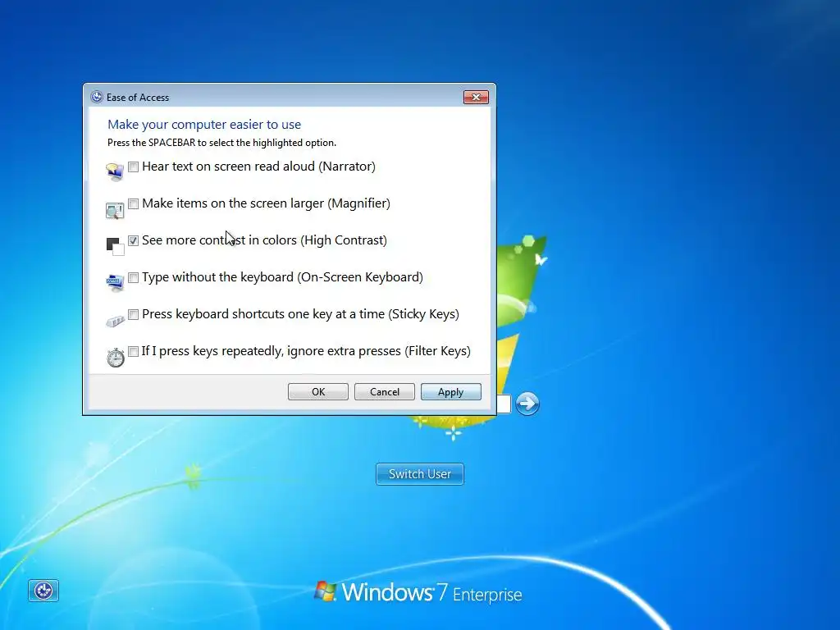Image resolution: width=840 pixels, height=630 pixels.
Task: Click the Sticky Keys icon
Action: pos(115,321)
